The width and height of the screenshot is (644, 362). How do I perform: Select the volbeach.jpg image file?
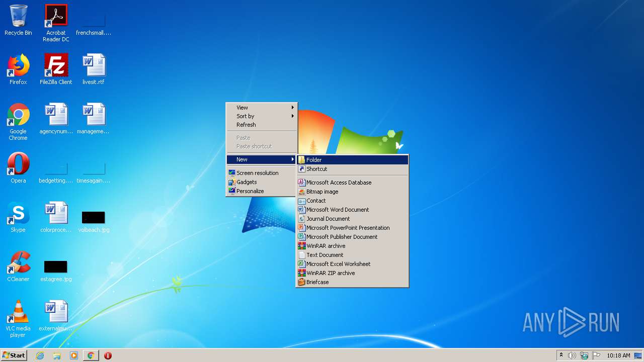coord(94,221)
